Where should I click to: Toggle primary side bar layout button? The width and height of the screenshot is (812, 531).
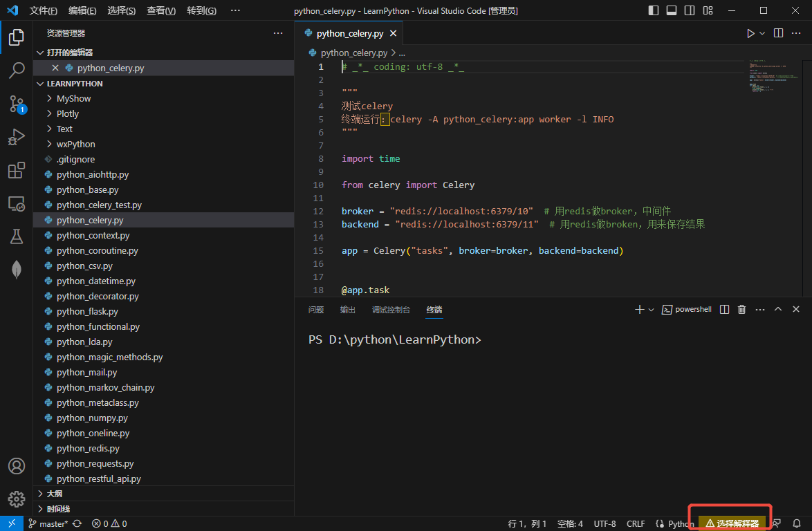click(654, 10)
